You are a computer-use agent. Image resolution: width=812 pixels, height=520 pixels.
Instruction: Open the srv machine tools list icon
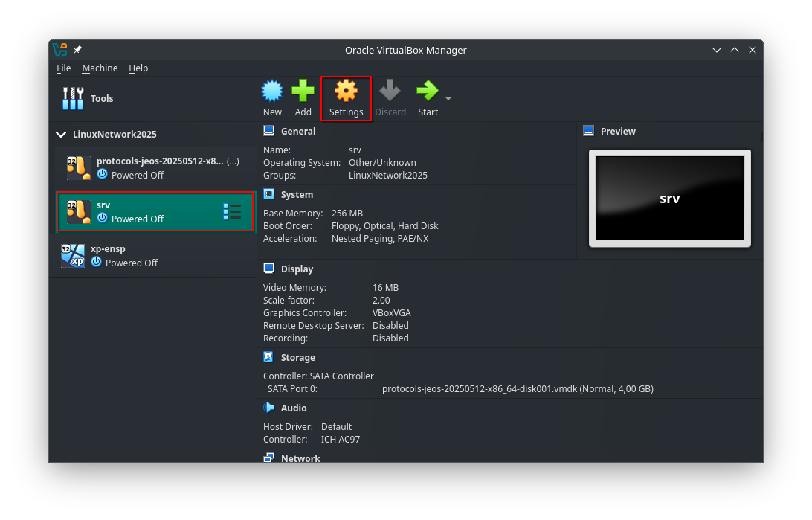(x=232, y=211)
